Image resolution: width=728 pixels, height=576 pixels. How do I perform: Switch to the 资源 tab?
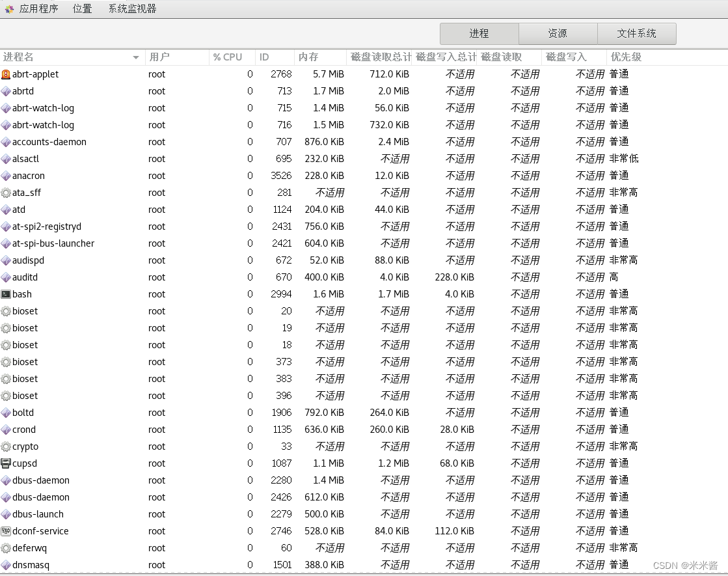[x=558, y=33]
